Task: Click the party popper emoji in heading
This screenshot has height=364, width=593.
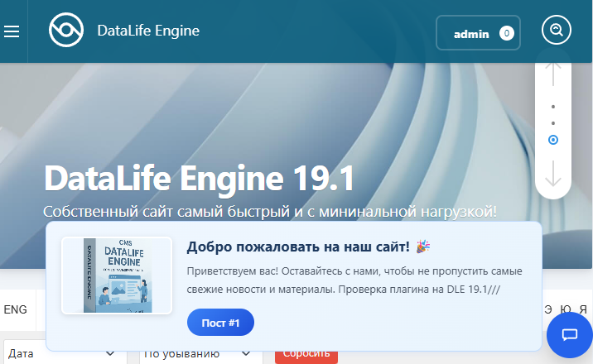Action: [x=423, y=247]
